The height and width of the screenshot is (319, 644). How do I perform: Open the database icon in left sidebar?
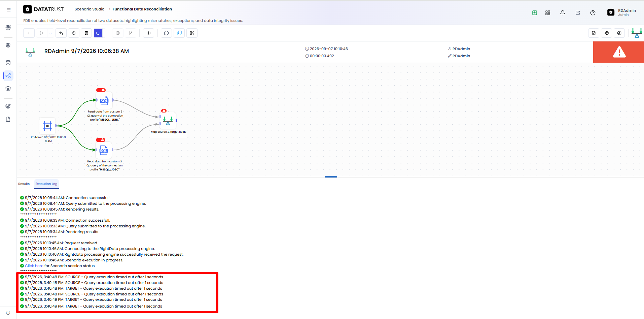(x=8, y=63)
